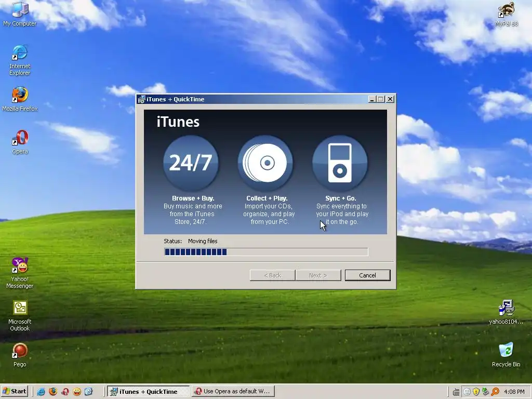Select Internet Explorer desktop shortcut
Screen dimensions: 532x399
20,60
